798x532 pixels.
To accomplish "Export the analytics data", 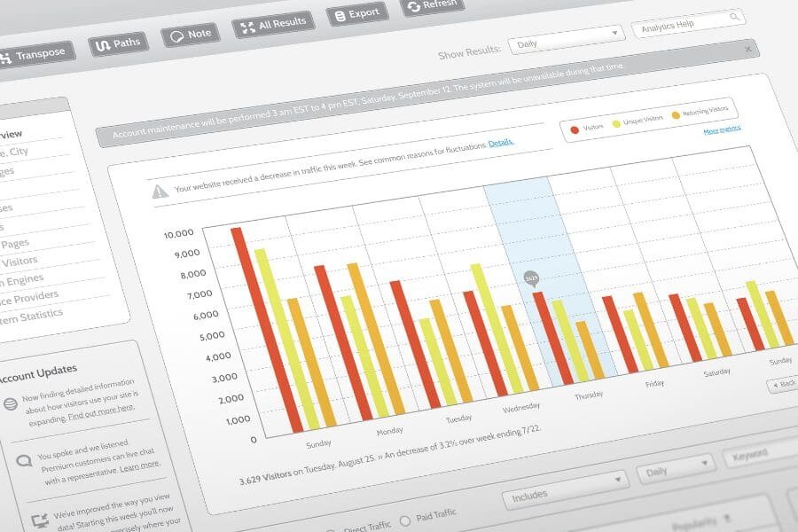I will 356,14.
